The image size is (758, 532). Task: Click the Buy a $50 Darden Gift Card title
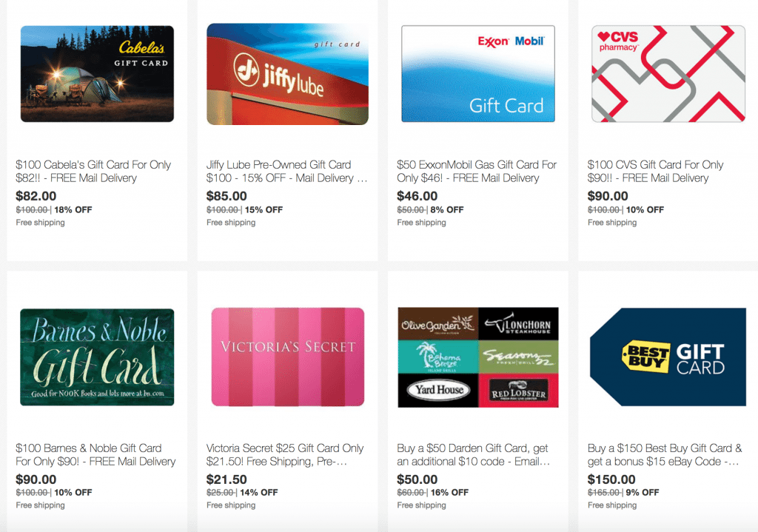click(473, 455)
